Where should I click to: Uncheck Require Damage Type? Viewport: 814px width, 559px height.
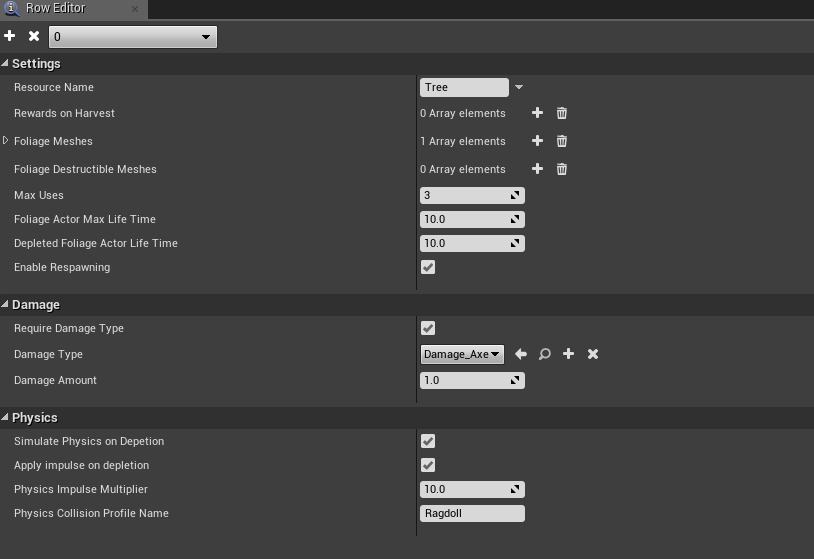[428, 328]
